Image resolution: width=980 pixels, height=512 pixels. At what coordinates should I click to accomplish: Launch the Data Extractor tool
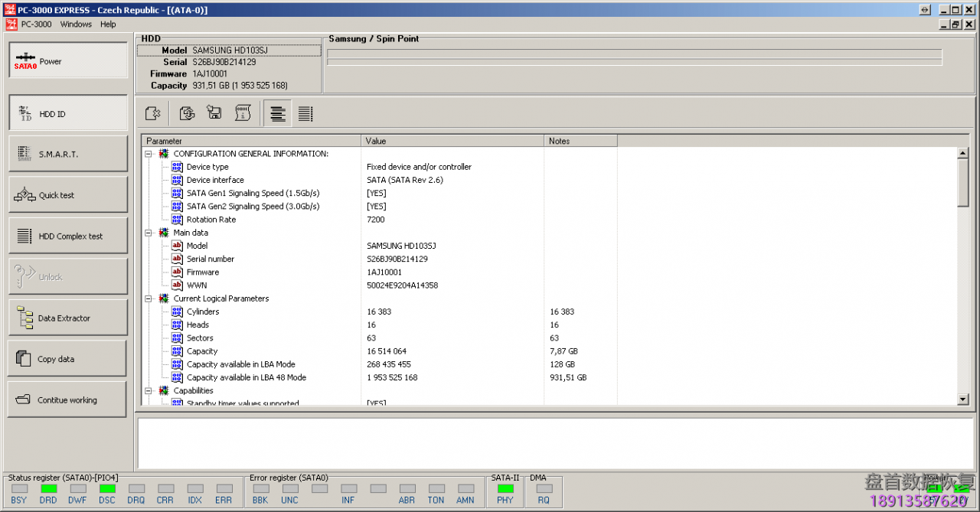(x=68, y=318)
